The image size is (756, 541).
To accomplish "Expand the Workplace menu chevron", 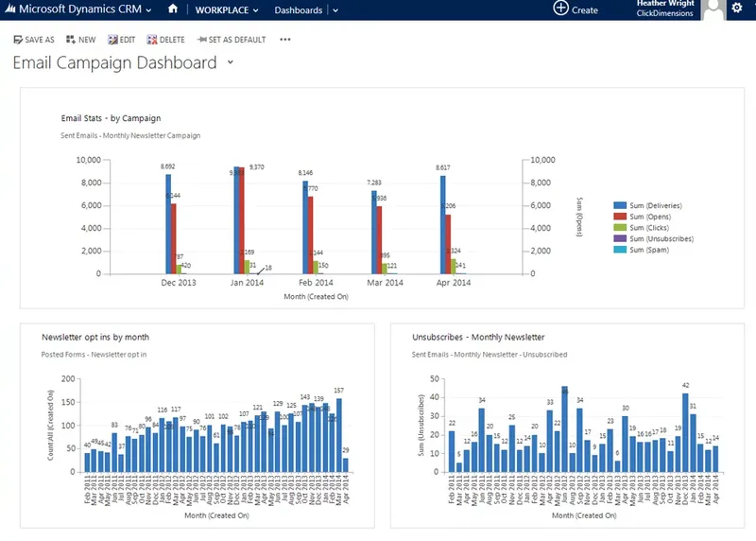I will click(255, 10).
